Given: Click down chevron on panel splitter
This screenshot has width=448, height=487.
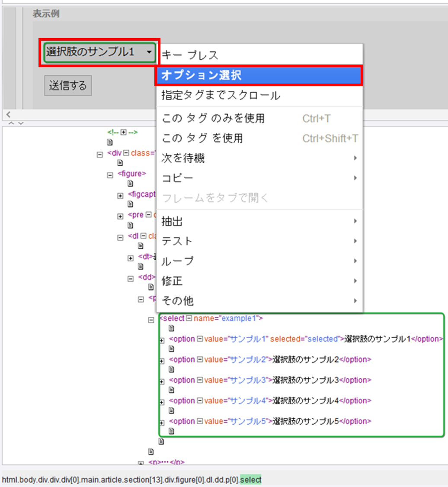Looking at the screenshot, I should coord(21,123).
